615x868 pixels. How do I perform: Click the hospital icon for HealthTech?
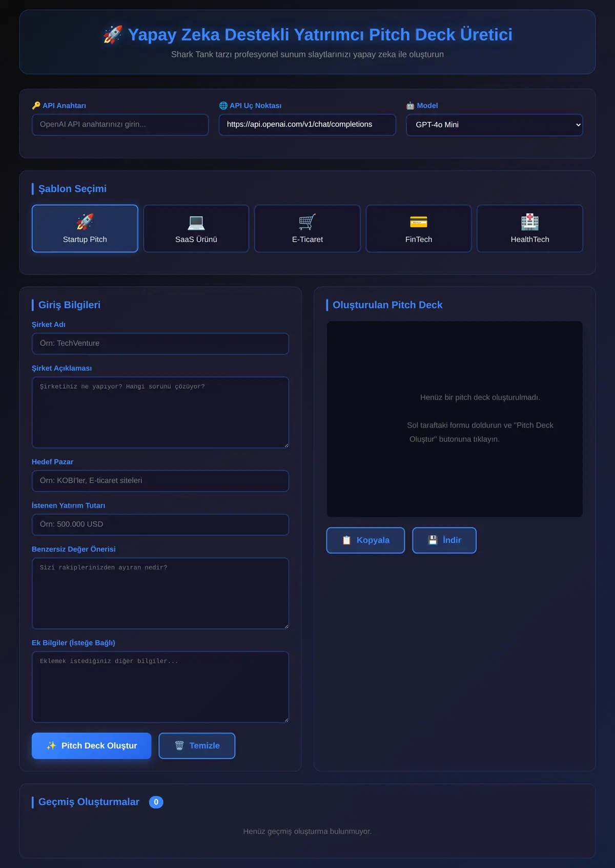[530, 222]
